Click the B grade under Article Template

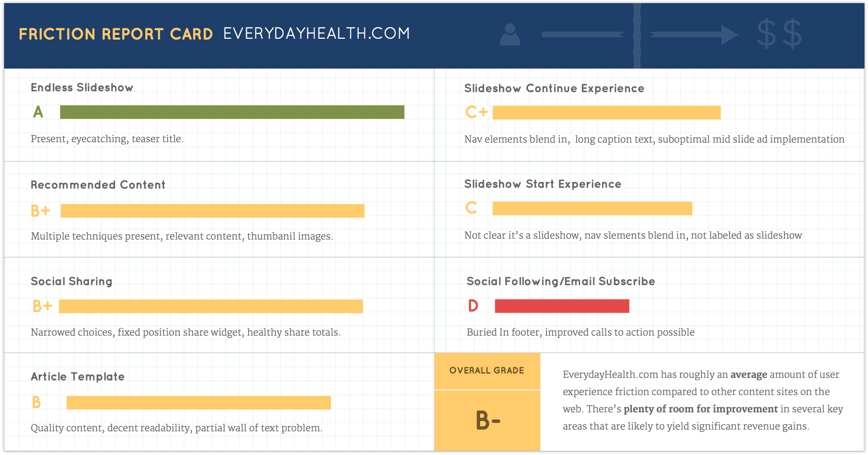tap(37, 402)
